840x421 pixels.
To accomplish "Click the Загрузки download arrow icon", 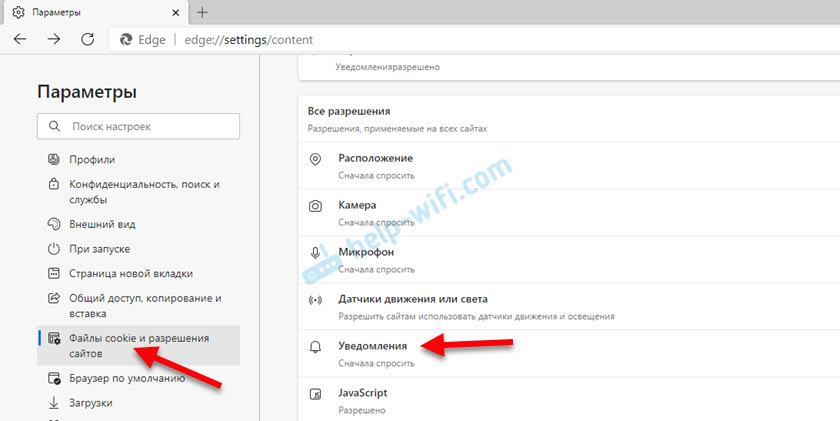I will [54, 403].
